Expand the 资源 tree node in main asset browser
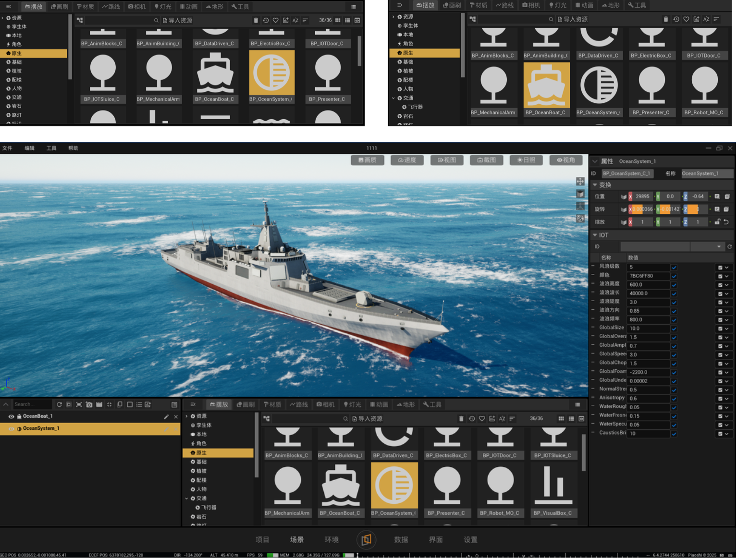The height and width of the screenshot is (560, 737). coord(187,416)
